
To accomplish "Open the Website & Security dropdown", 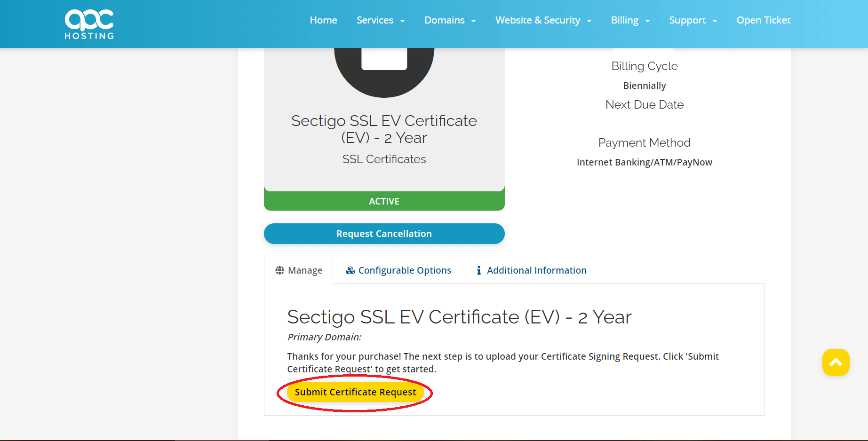I will 543,20.
